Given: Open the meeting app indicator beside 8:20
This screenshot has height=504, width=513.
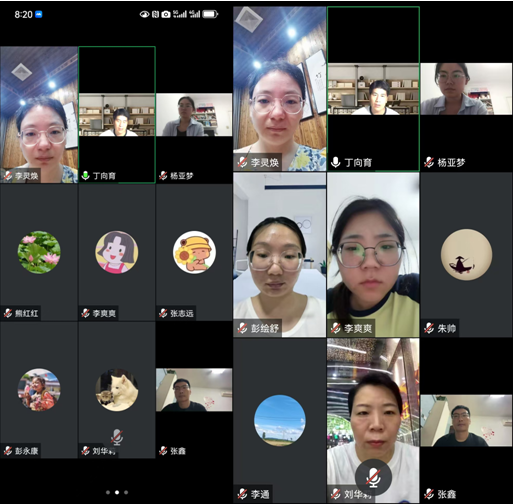Looking at the screenshot, I should pos(39,14).
